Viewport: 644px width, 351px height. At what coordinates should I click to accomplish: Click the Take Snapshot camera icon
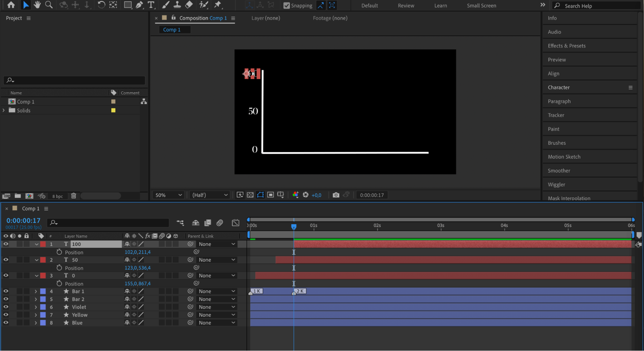point(336,195)
